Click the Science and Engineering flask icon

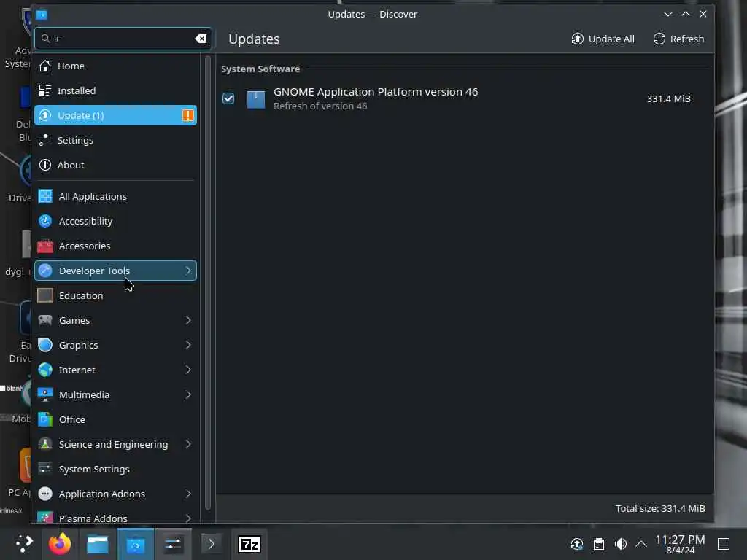[x=45, y=444]
